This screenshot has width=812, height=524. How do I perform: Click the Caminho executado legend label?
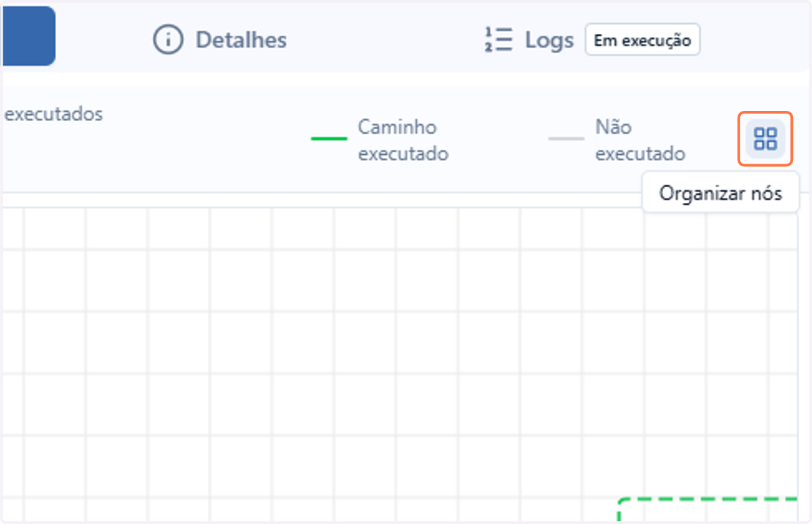pos(403,140)
